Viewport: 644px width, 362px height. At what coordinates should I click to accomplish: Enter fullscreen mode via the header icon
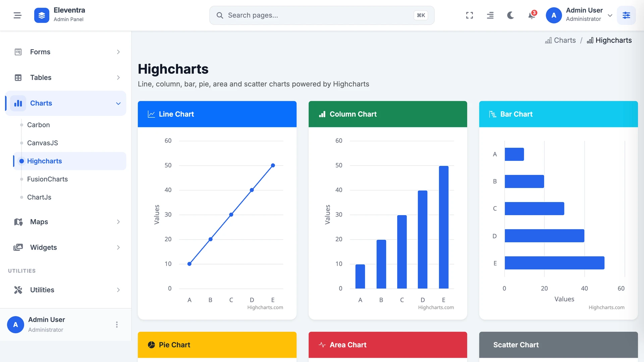pos(470,15)
